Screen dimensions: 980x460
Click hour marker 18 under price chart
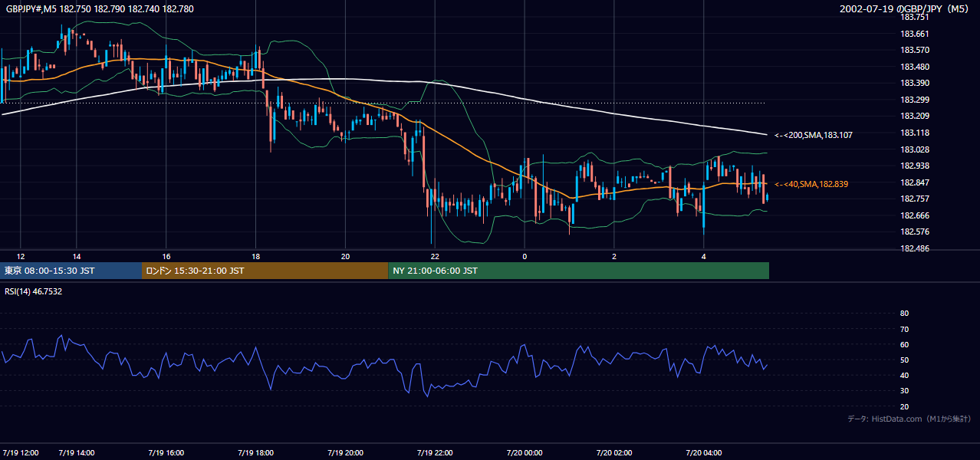coord(255,256)
